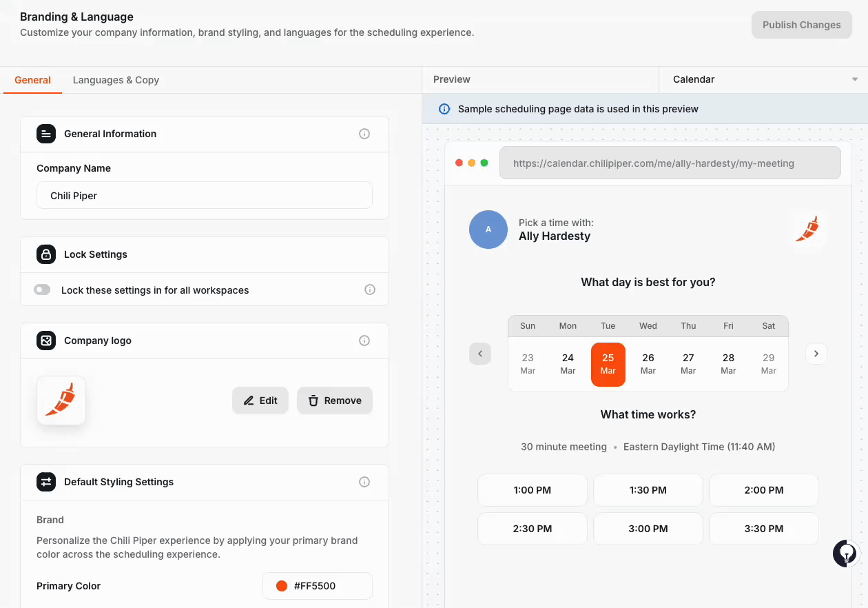Open the Company logo info tooltip
Screen dimensions: 868x608
coord(364,341)
